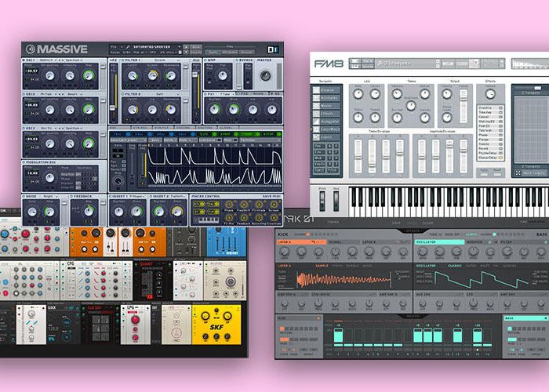Click the wrench icon beside Massive preset name
Image resolution: width=549 pixels, height=392 pixels.
point(128,46)
